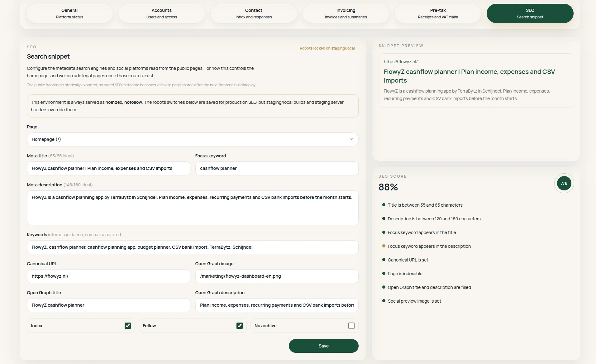This screenshot has height=364, width=596.
Task: Click the noindex, nofollow environment notice
Action: [193, 106]
